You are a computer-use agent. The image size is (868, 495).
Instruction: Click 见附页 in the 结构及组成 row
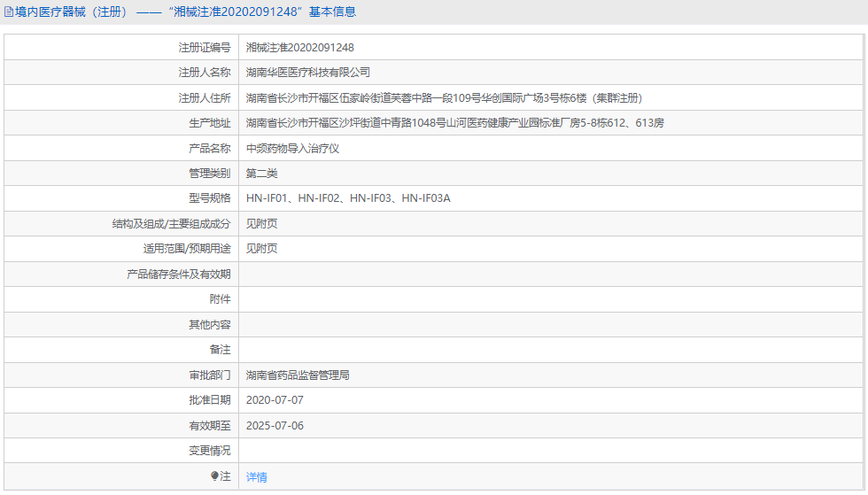pos(262,224)
